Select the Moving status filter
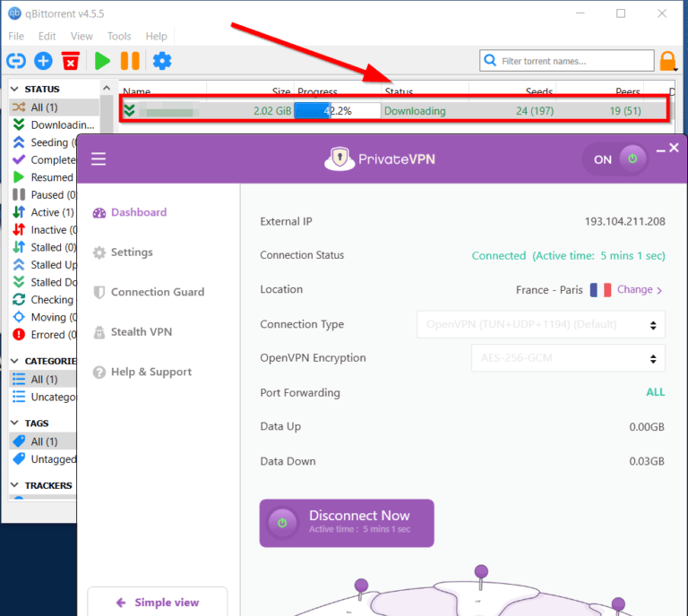 [43, 317]
